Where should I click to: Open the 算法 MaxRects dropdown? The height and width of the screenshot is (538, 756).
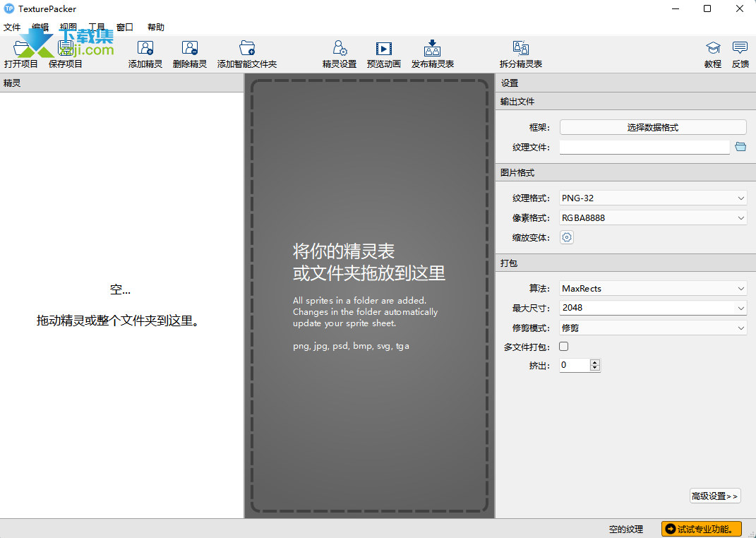coord(653,288)
